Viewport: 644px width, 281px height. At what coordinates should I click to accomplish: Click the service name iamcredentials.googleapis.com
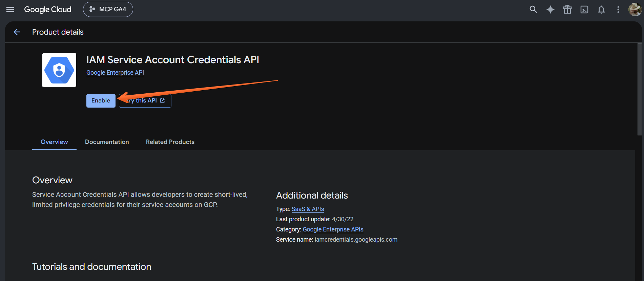point(356,240)
